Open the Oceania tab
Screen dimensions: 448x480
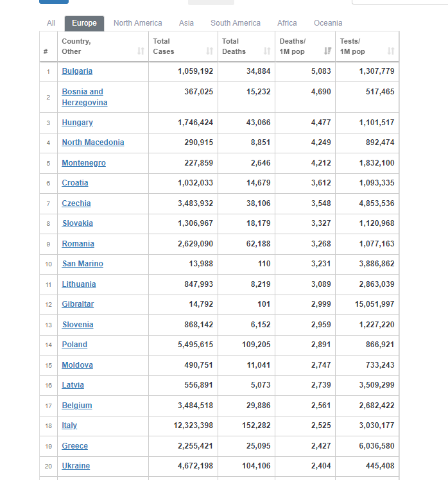click(328, 23)
